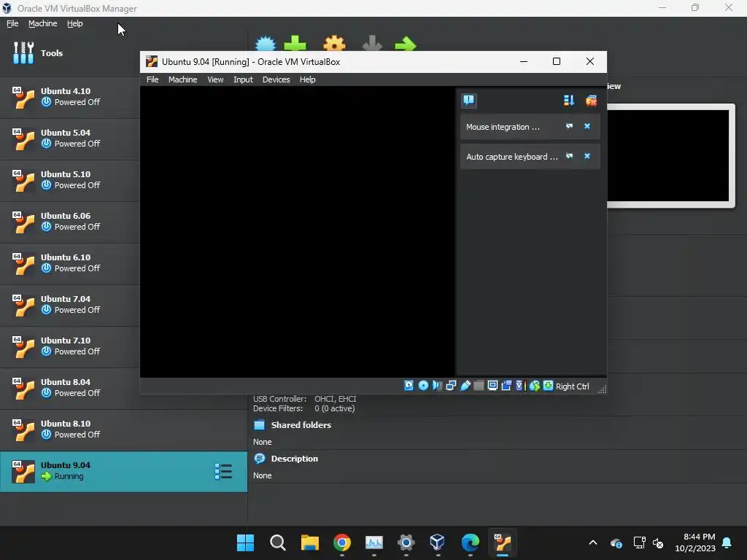Open Windows Search from taskbar
Image resolution: width=747 pixels, height=560 pixels.
[x=277, y=542]
